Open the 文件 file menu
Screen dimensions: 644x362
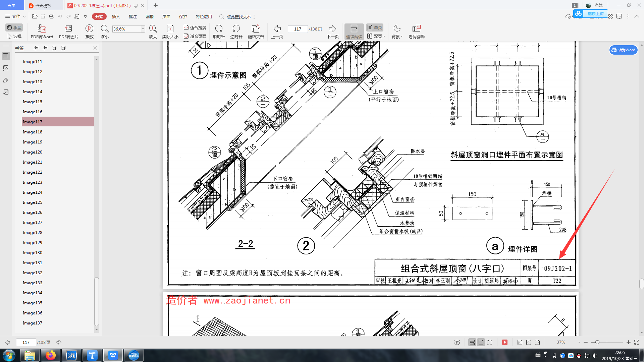click(15, 16)
